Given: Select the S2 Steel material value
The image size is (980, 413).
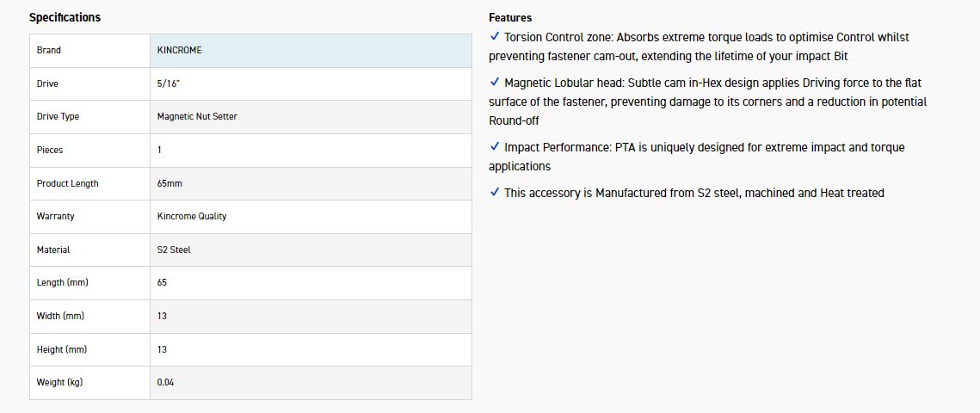Looking at the screenshot, I should 174,250.
